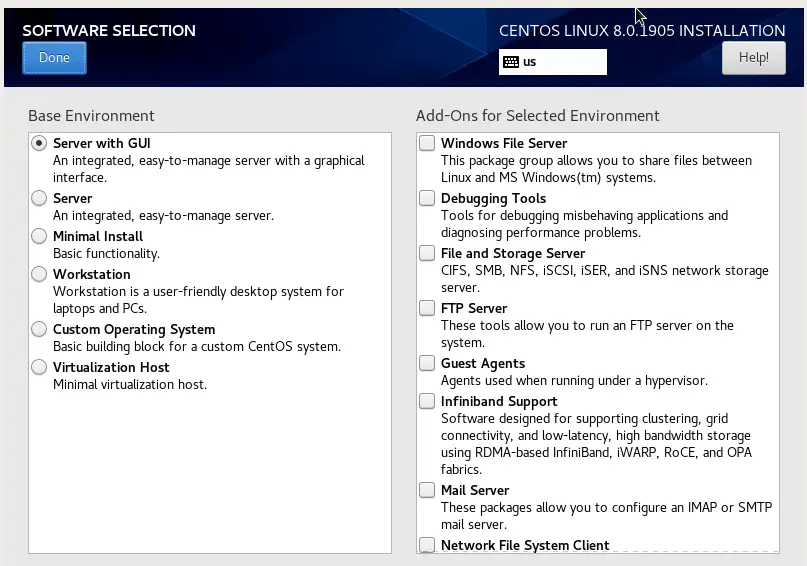Viewport: 807px width, 566px height.
Task: Click 'An integrated, easy-to-manage server.' description
Action: [x=163, y=216]
